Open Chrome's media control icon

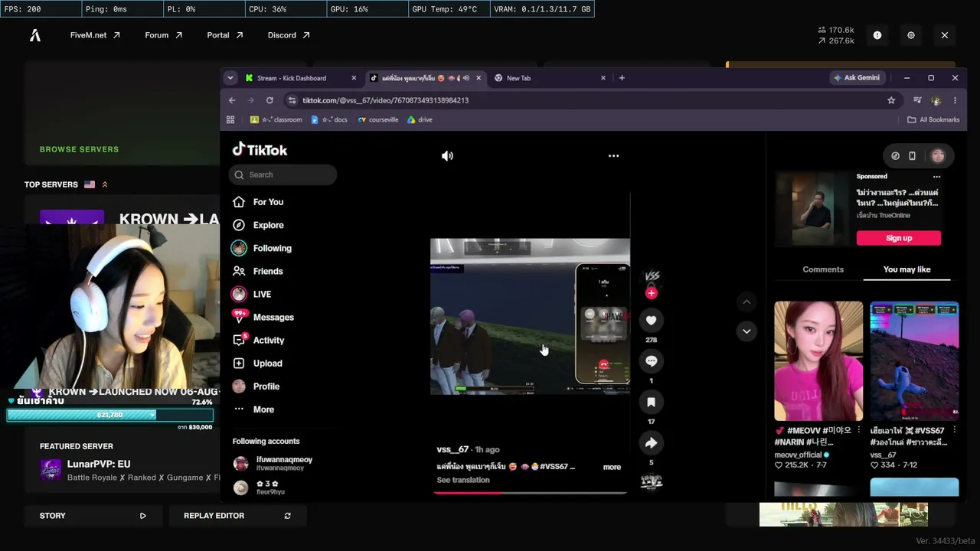[x=917, y=100]
